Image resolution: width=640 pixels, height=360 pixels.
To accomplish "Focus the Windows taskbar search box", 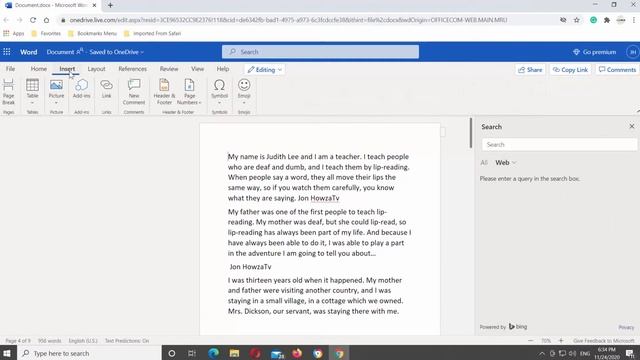I will [x=89, y=353].
